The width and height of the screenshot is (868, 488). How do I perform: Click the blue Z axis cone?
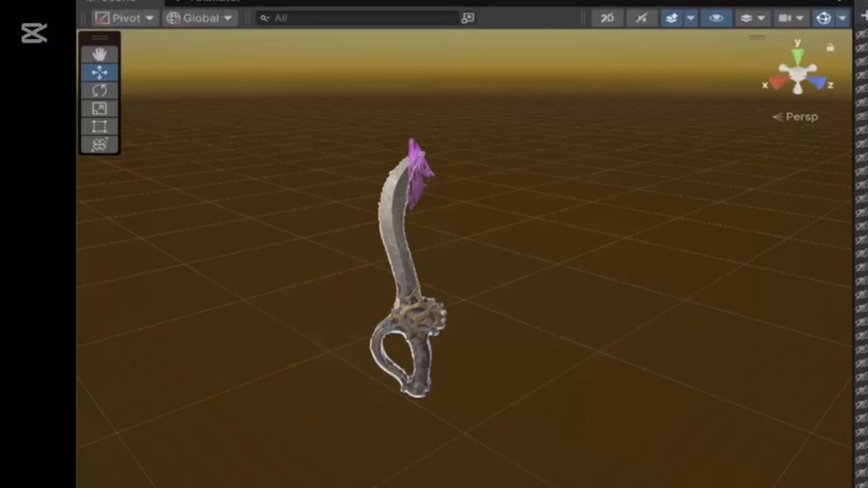817,83
